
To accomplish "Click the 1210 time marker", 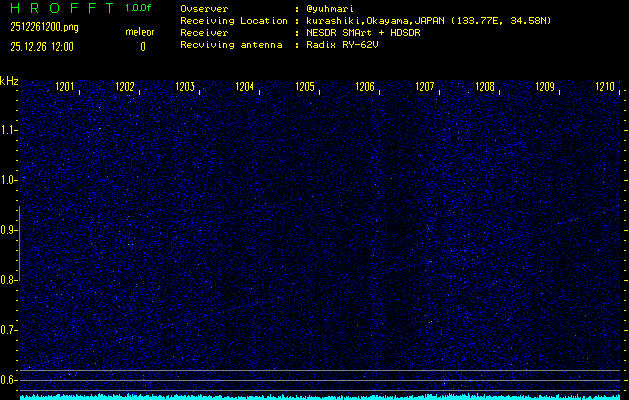I will (605, 87).
